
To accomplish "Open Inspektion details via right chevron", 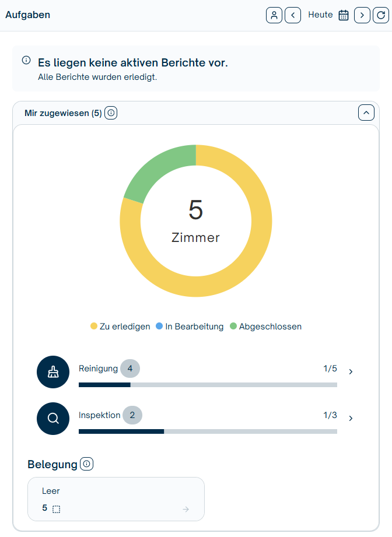I will (351, 418).
